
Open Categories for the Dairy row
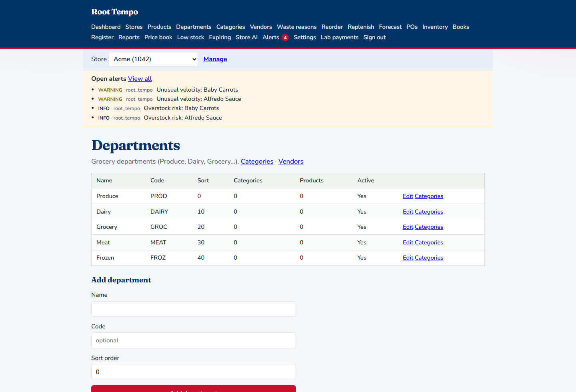429,212
